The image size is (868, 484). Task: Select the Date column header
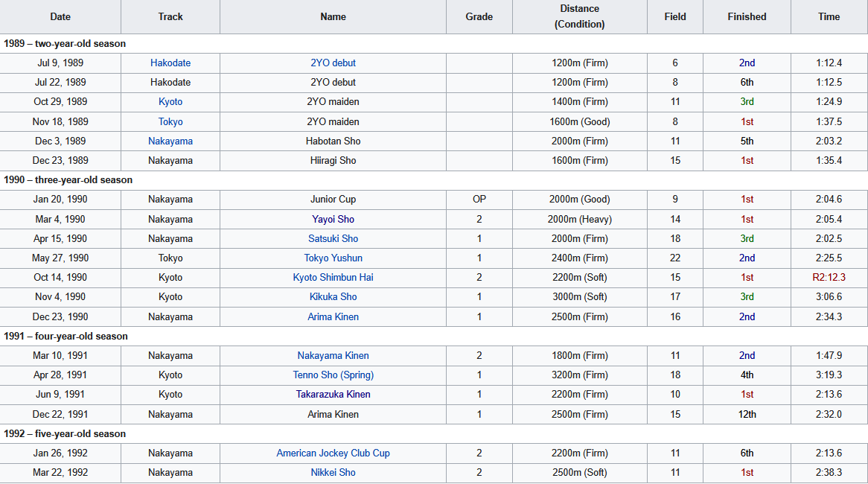pyautogui.click(x=60, y=16)
